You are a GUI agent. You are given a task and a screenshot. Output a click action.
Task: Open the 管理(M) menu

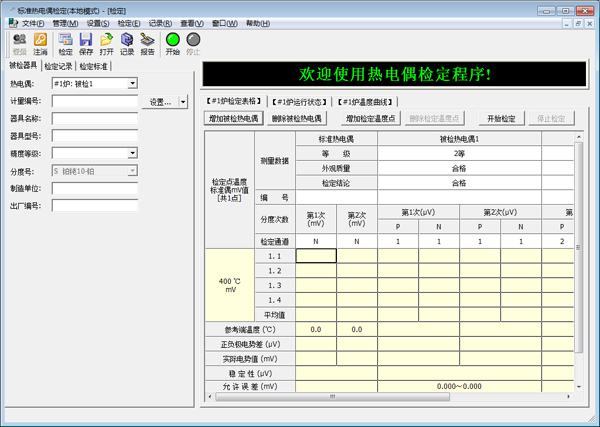click(x=65, y=22)
